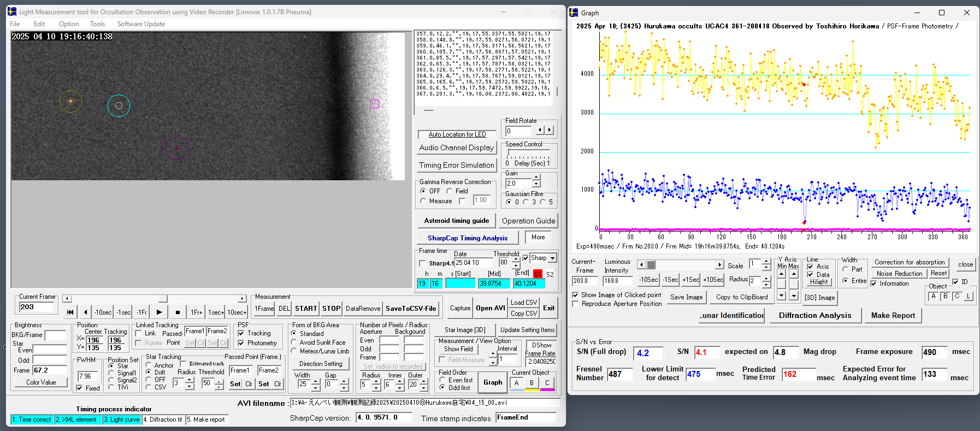Viewport: 980px width, 431px height.
Task: Stop video playback with the square button
Action: click(178, 312)
